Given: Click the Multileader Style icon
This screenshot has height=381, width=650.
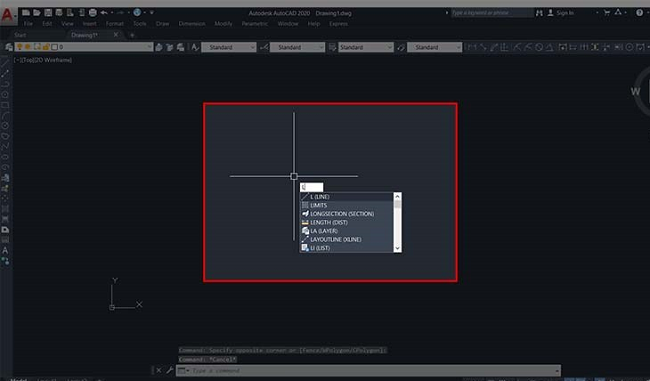Looking at the screenshot, I should 401,47.
